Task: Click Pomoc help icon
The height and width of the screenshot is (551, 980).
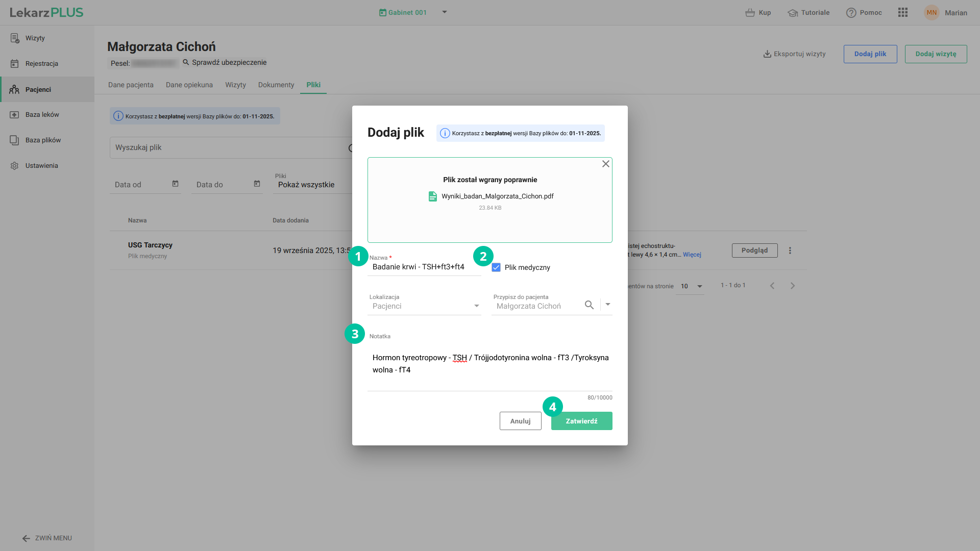Action: [x=851, y=13]
